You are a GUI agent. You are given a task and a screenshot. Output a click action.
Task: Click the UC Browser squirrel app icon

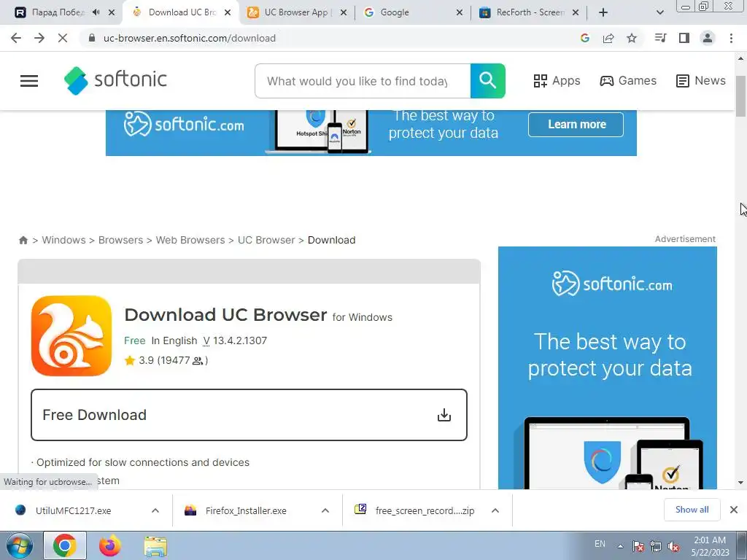(71, 335)
